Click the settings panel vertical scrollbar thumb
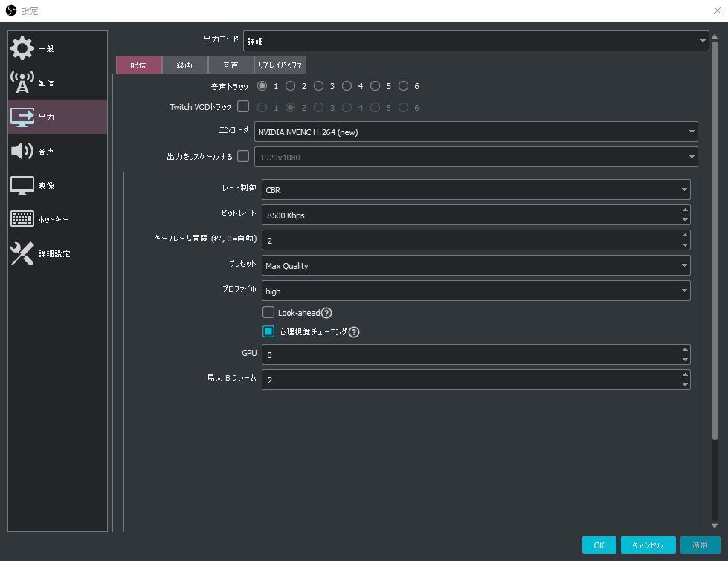 pos(715,240)
